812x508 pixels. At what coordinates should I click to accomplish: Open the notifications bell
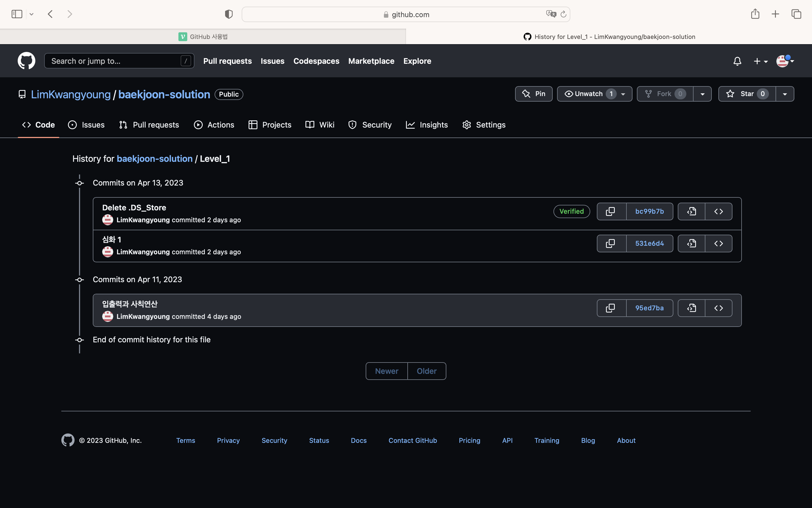pyautogui.click(x=737, y=61)
